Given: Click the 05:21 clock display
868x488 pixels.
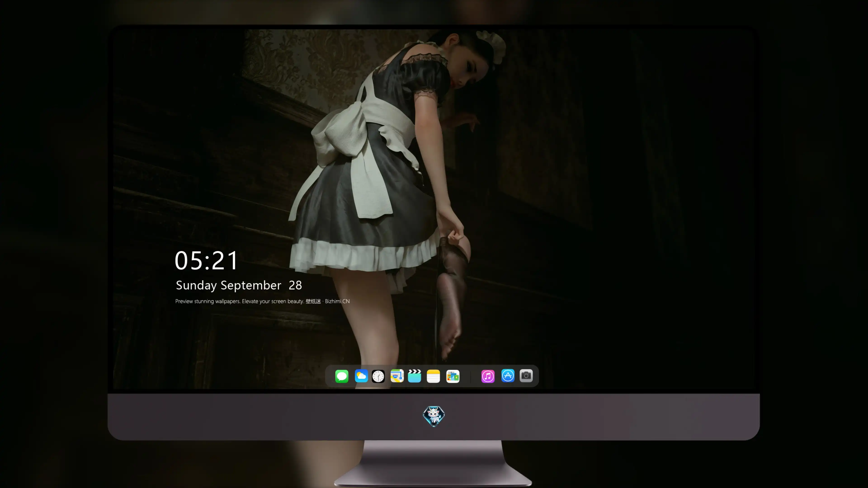Looking at the screenshot, I should 206,260.
